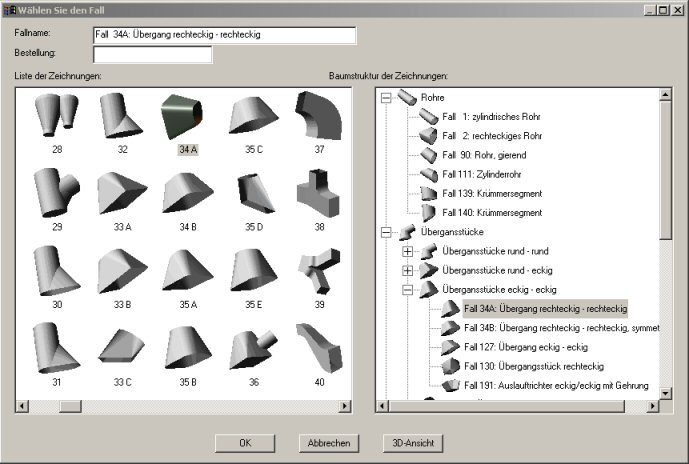The height and width of the screenshot is (464, 689).
Task: Cancel with the Abbrechen button
Action: point(329,443)
